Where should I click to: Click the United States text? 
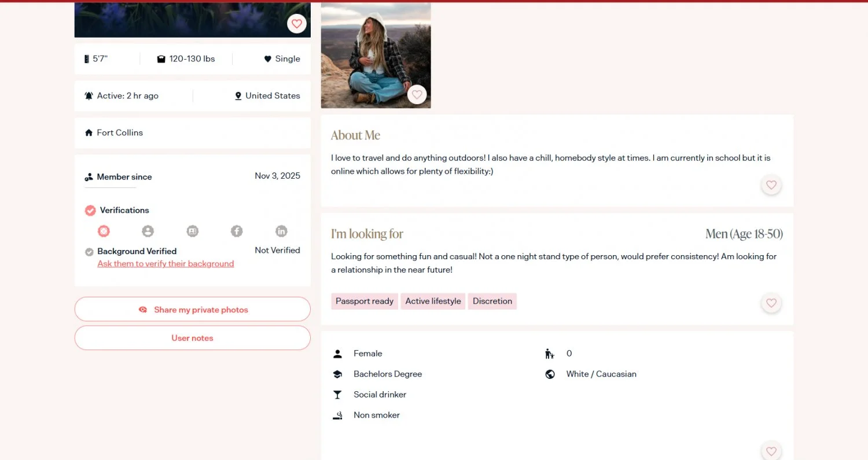[273, 96]
